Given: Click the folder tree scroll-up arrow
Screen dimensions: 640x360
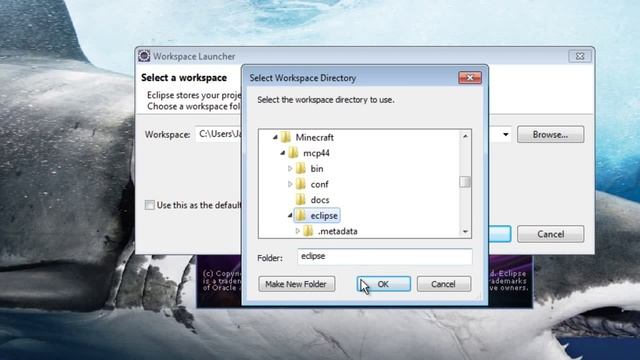Looking at the screenshot, I should coord(465,136).
